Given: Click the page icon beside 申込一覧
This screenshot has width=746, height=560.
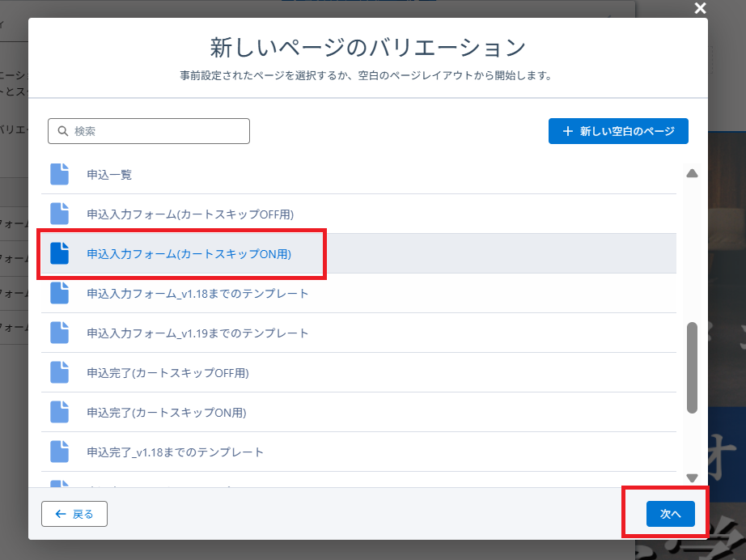Looking at the screenshot, I should [60, 174].
